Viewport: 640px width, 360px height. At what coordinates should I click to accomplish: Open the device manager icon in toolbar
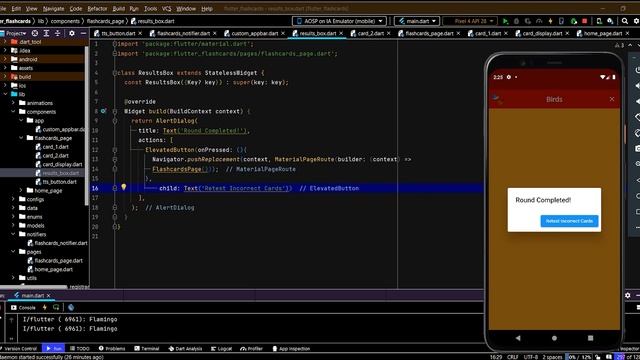(599, 21)
